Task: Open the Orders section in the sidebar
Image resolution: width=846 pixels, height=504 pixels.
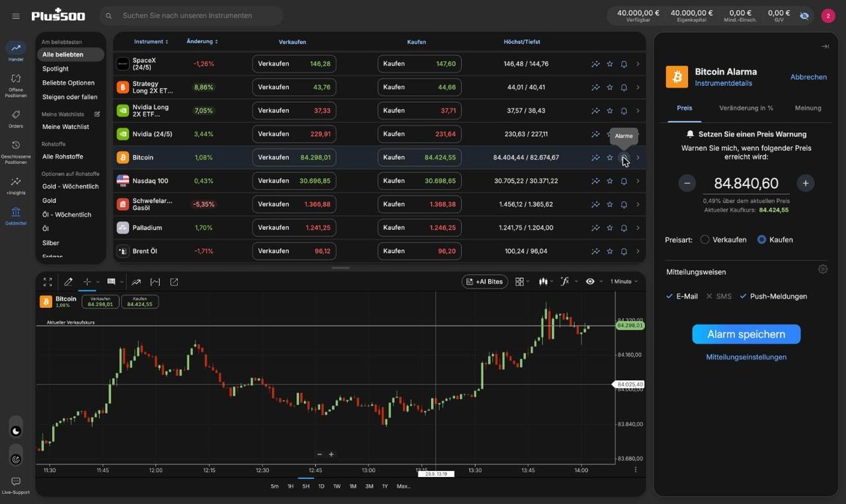Action: pyautogui.click(x=16, y=118)
